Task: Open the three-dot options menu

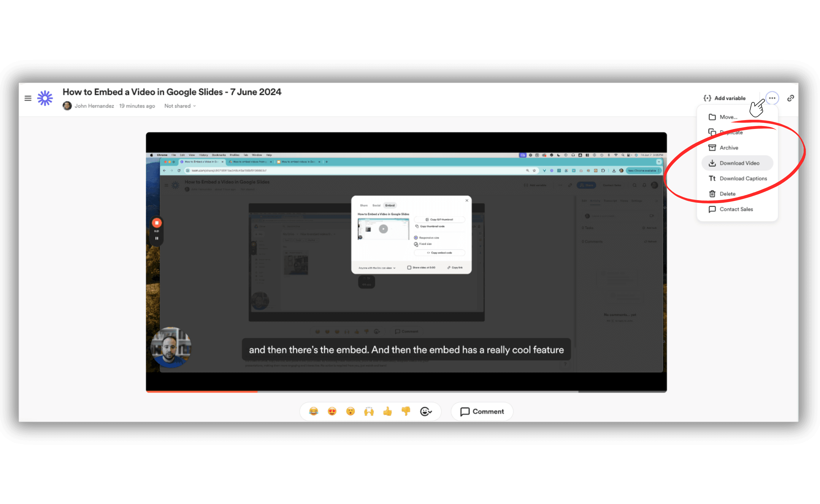Action: [x=772, y=98]
